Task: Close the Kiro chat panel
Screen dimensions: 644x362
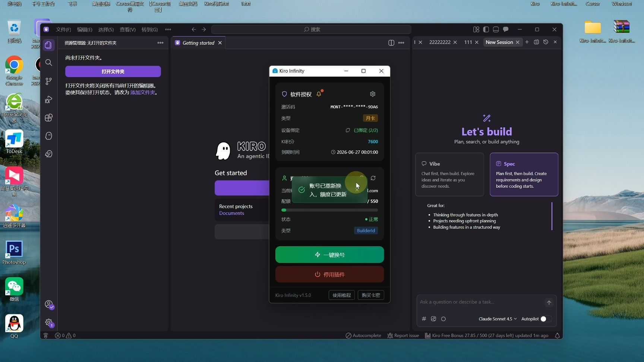Action: point(555,42)
